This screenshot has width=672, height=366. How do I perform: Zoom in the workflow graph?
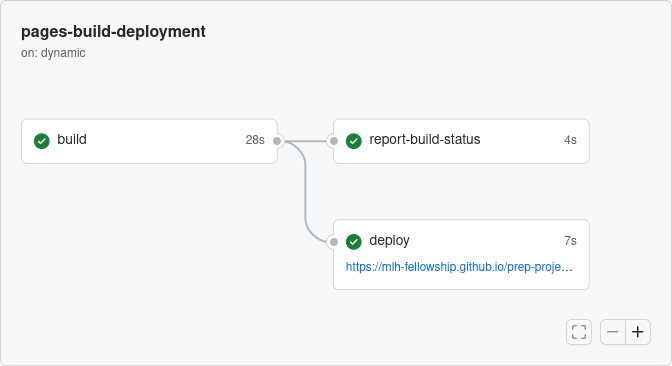click(x=638, y=332)
